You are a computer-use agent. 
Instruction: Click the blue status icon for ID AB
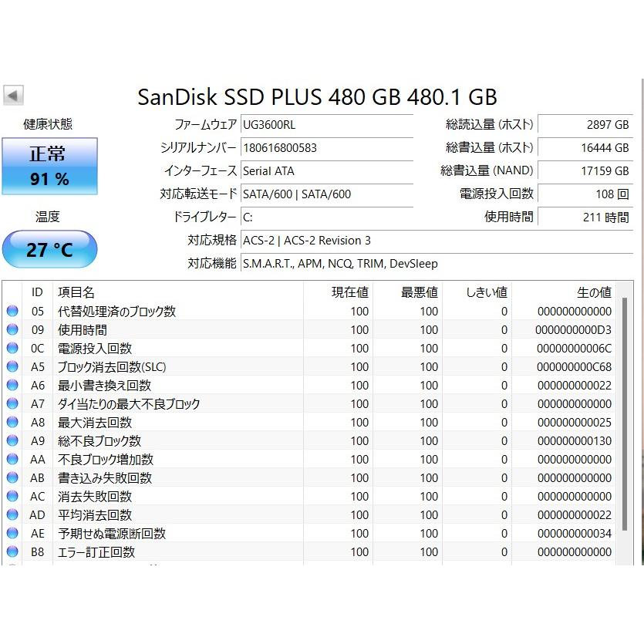12,477
